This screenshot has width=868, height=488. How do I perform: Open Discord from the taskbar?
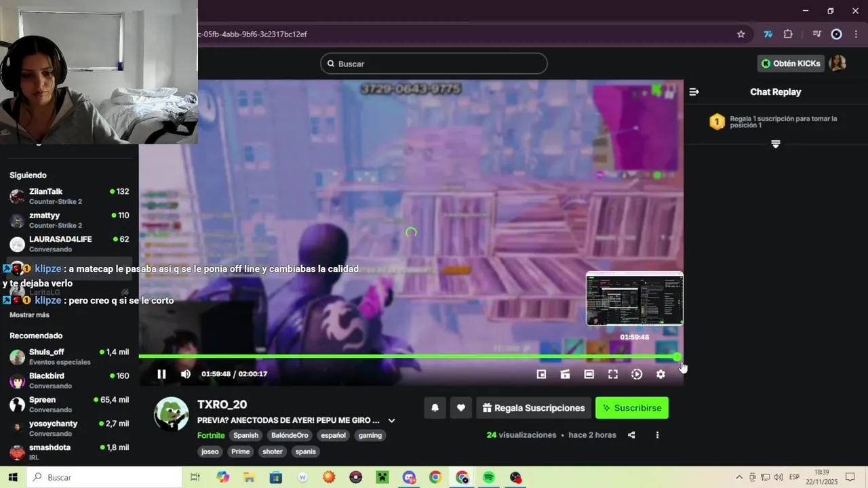tap(409, 477)
